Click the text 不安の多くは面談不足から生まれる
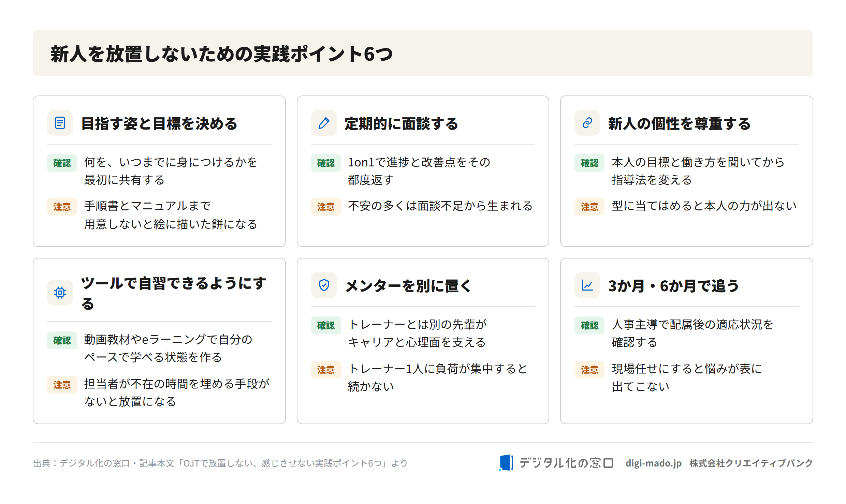The height and width of the screenshot is (504, 846). click(440, 206)
